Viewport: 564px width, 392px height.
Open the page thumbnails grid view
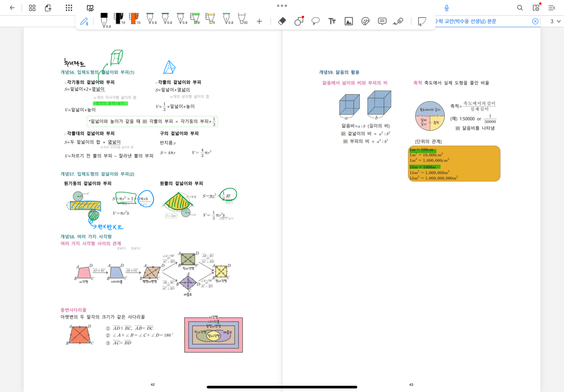pyautogui.click(x=32, y=8)
